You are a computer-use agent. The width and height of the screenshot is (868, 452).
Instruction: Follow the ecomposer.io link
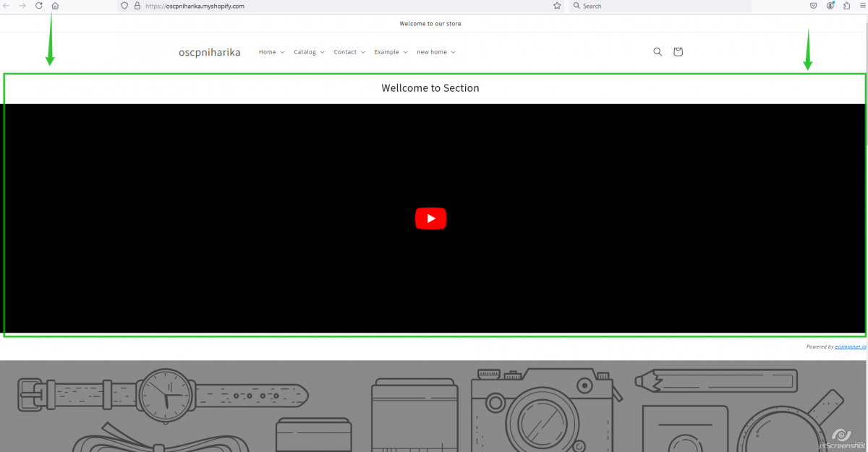tap(850, 346)
